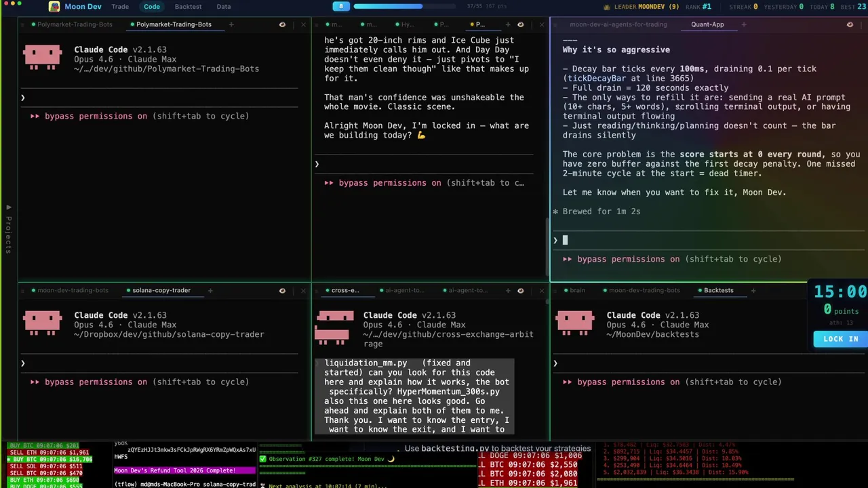Add new tab in cross-e... pane

click(x=507, y=290)
